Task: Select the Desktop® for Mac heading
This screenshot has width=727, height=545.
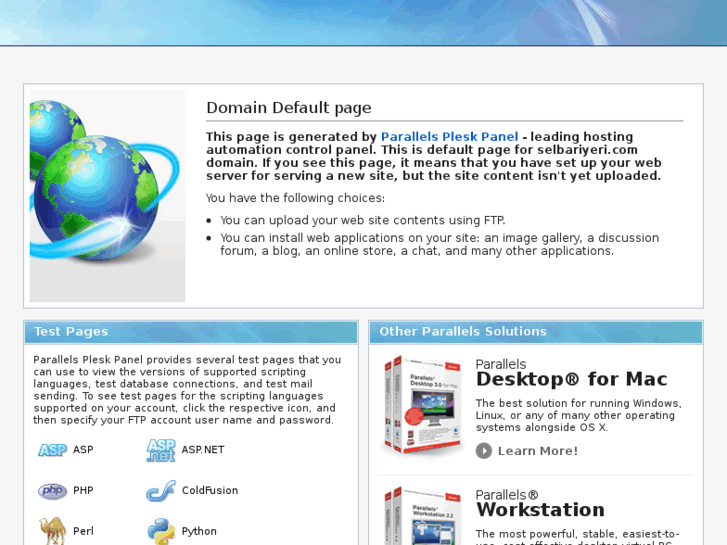Action: point(571,379)
